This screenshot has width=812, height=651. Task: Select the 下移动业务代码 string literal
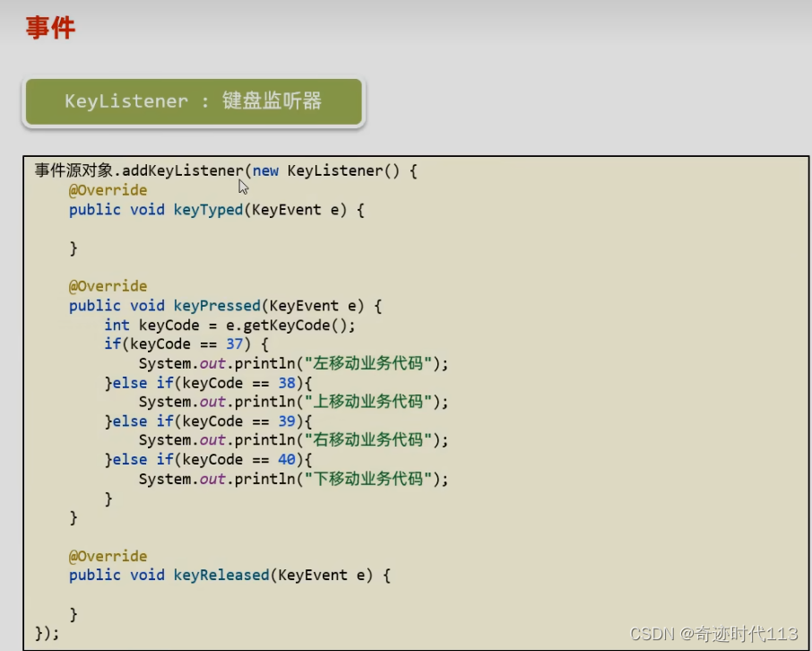(371, 478)
